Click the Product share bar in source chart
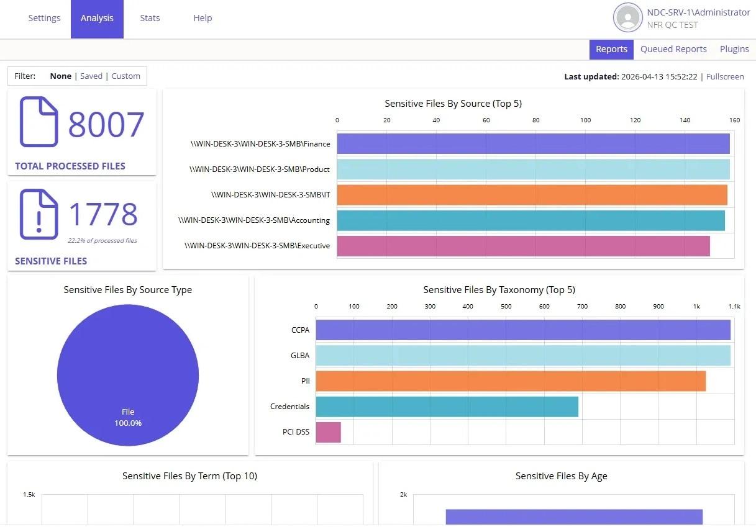The image size is (756, 532). tap(534, 169)
